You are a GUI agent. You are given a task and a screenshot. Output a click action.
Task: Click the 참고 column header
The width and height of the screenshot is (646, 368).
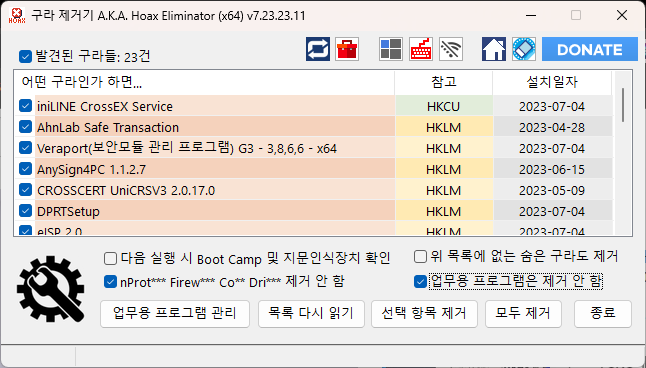pyautogui.click(x=443, y=82)
